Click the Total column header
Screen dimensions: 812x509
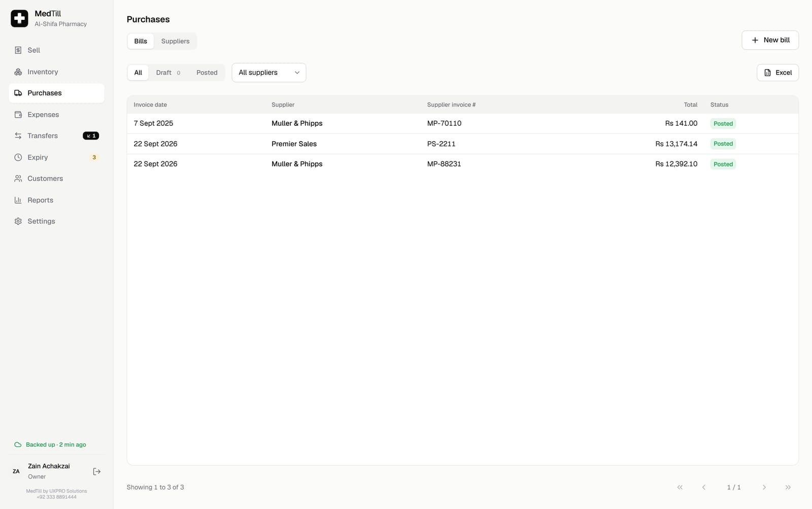click(x=690, y=105)
